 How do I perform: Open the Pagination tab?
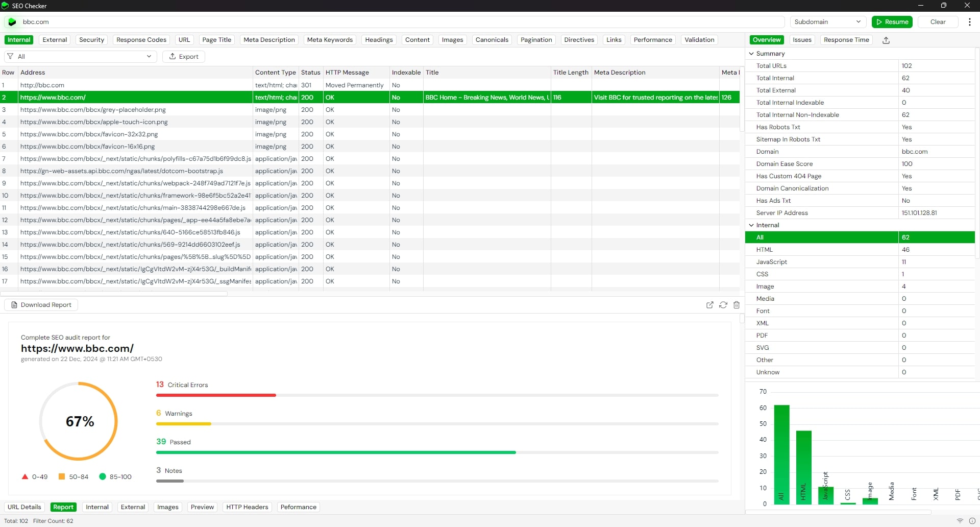tap(536, 40)
